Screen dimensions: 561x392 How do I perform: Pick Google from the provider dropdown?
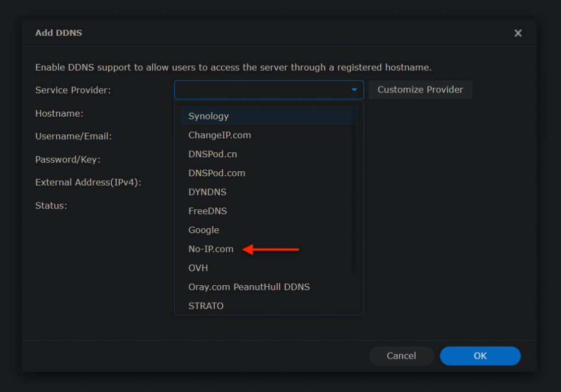[x=204, y=230]
